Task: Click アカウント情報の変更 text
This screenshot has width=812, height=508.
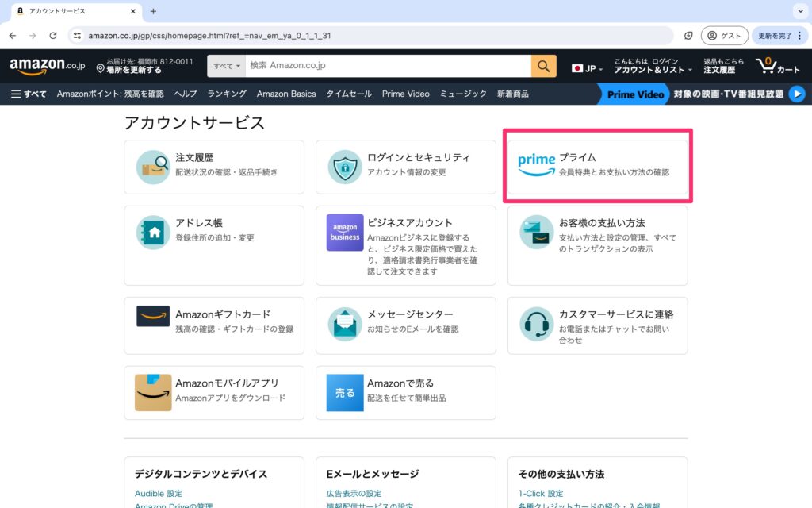Action: [407, 172]
